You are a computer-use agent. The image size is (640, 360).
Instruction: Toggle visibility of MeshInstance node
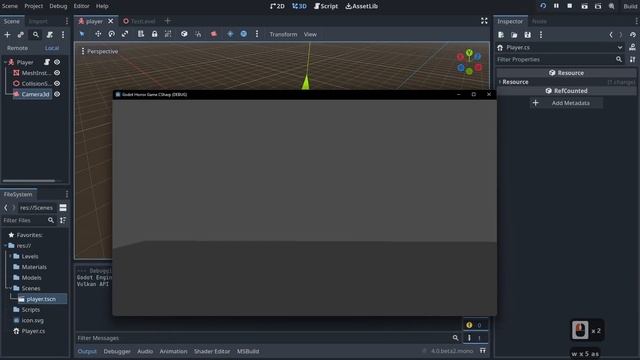tap(57, 73)
